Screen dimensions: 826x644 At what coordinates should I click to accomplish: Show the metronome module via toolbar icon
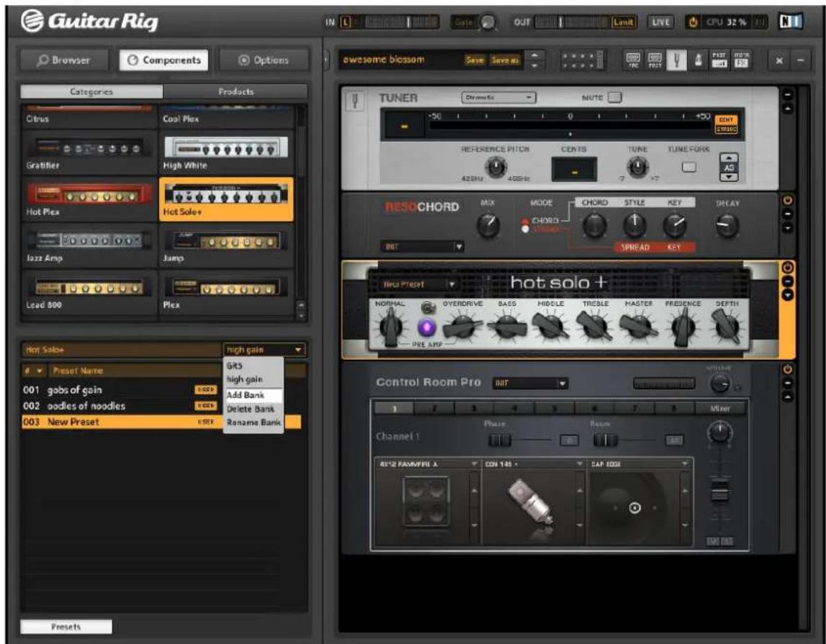699,60
